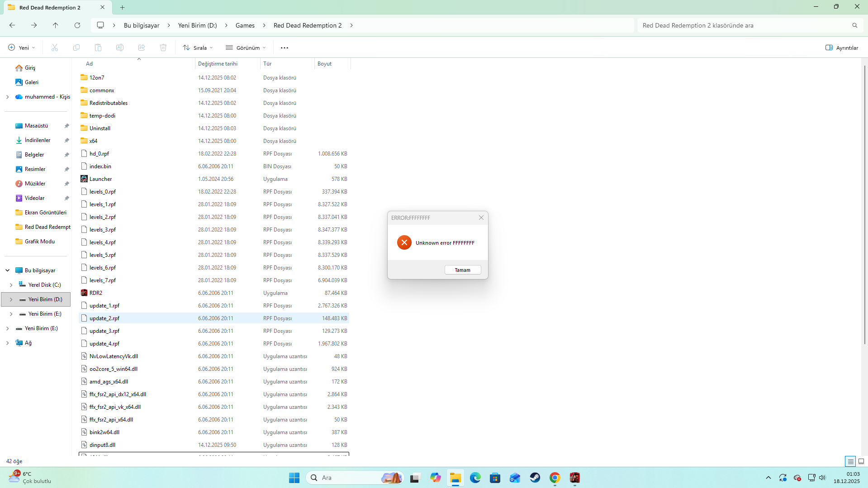Click Tamam in the error dialog

coord(463,270)
